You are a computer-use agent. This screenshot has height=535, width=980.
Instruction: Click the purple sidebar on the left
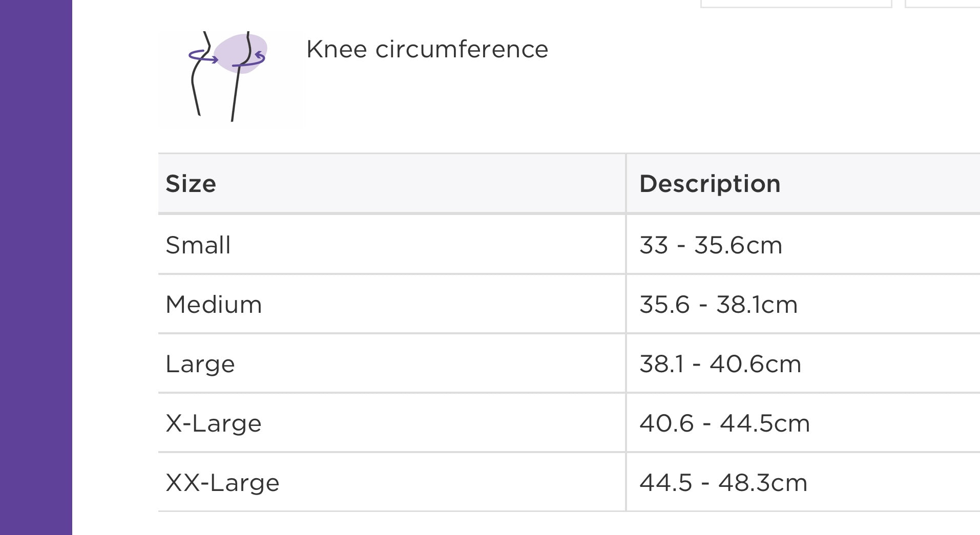click(x=36, y=267)
